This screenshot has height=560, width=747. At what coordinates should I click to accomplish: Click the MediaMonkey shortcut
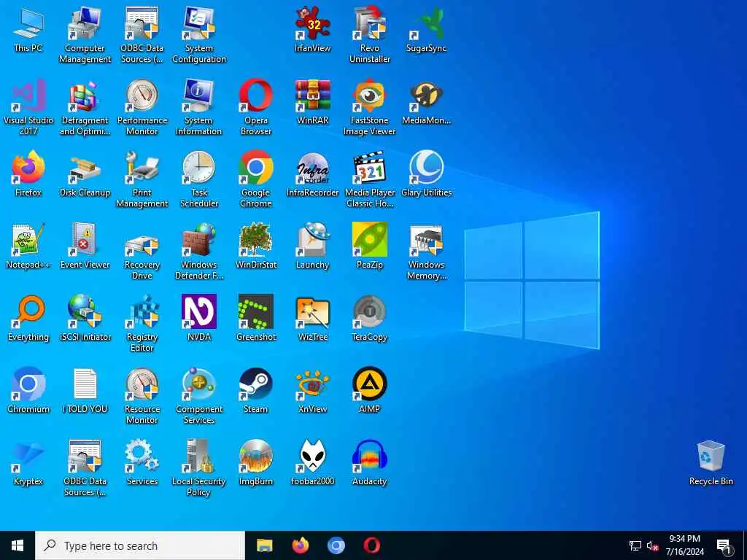[426, 101]
